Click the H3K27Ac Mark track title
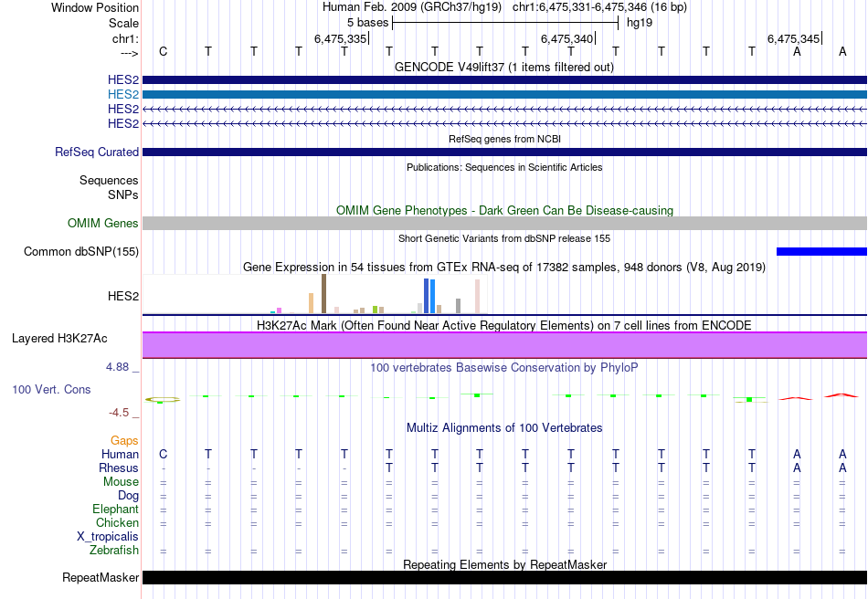This screenshot has height=599, width=868. coord(504,326)
